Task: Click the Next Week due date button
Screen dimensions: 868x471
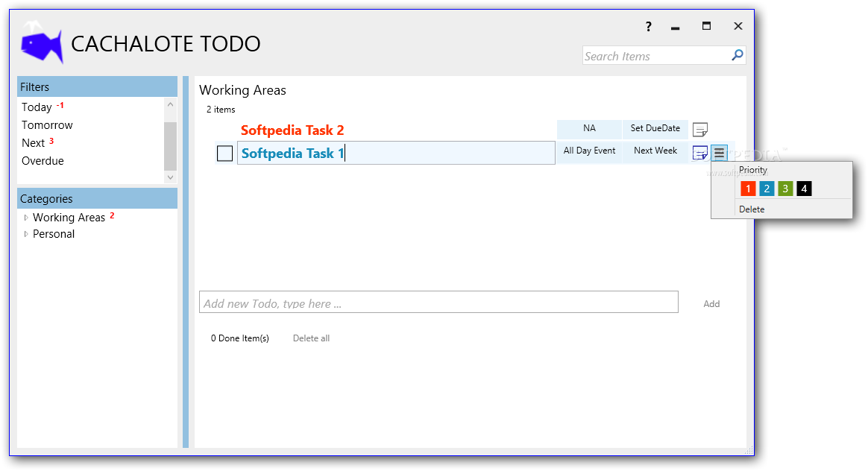Action: 655,151
